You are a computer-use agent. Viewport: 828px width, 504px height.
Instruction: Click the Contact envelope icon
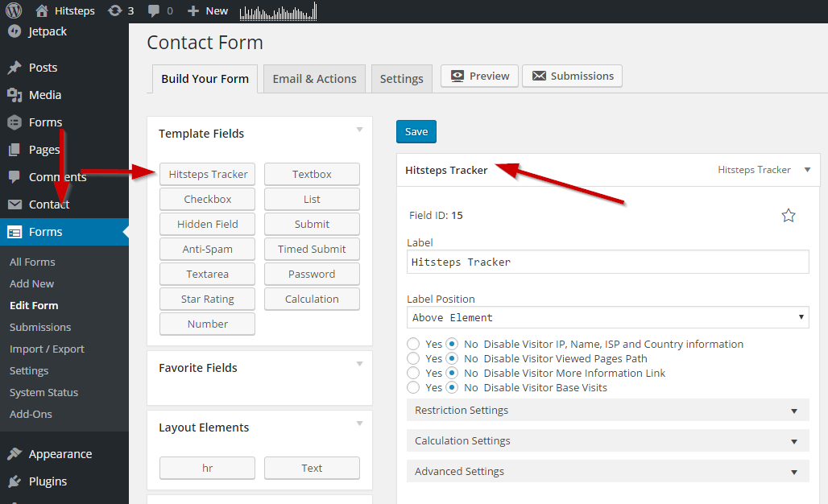[x=14, y=204]
